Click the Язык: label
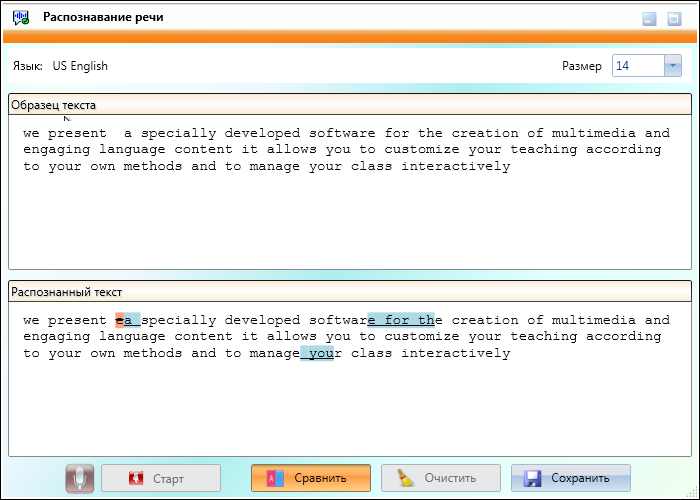 point(28,66)
